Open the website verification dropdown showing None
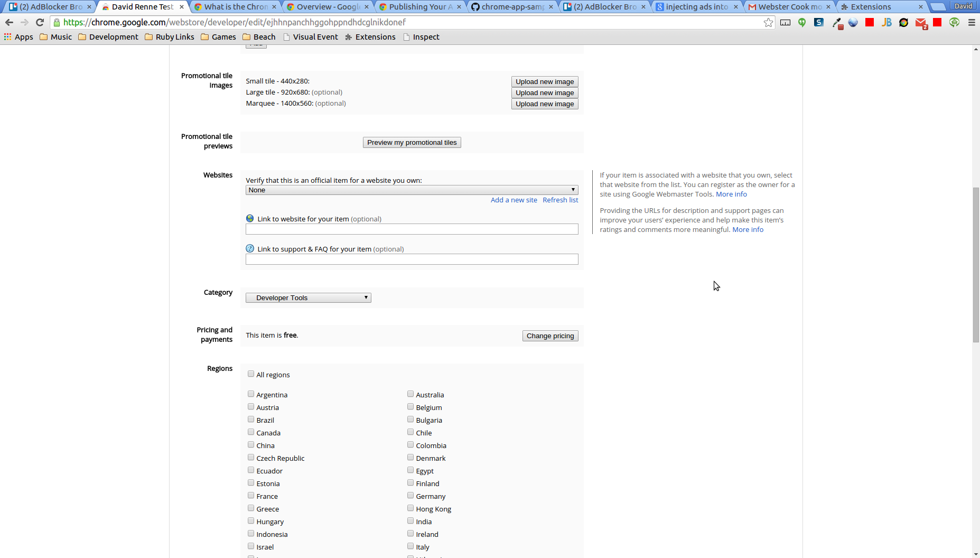The image size is (980, 558). click(412, 190)
